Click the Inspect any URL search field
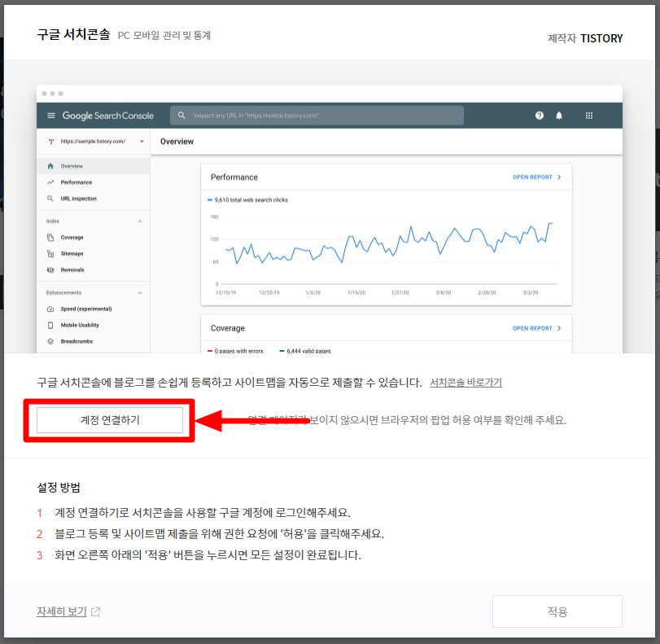Viewport: 660px width, 644px height. [x=317, y=116]
